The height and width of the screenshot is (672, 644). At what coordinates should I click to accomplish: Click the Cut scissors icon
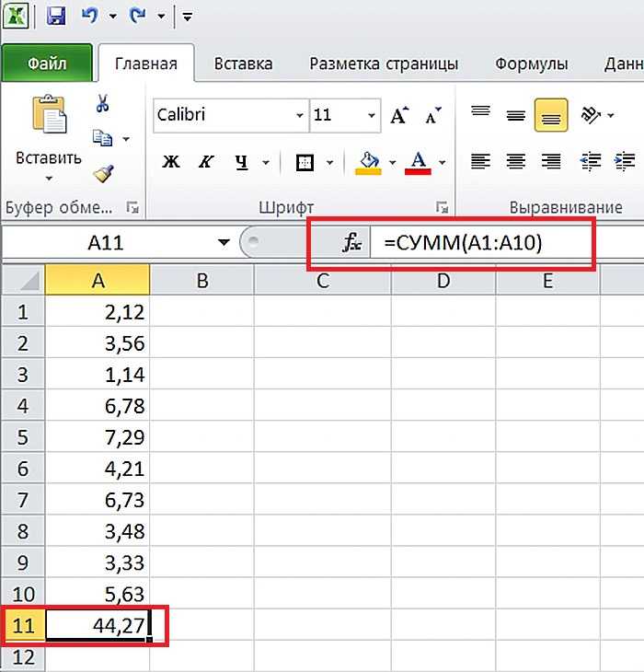pyautogui.click(x=102, y=103)
